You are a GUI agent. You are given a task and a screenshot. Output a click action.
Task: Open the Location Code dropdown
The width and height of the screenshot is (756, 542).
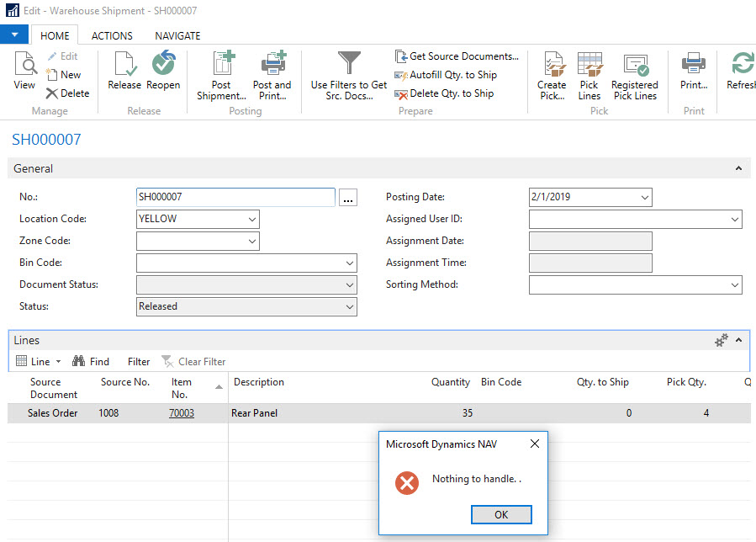[x=252, y=219]
